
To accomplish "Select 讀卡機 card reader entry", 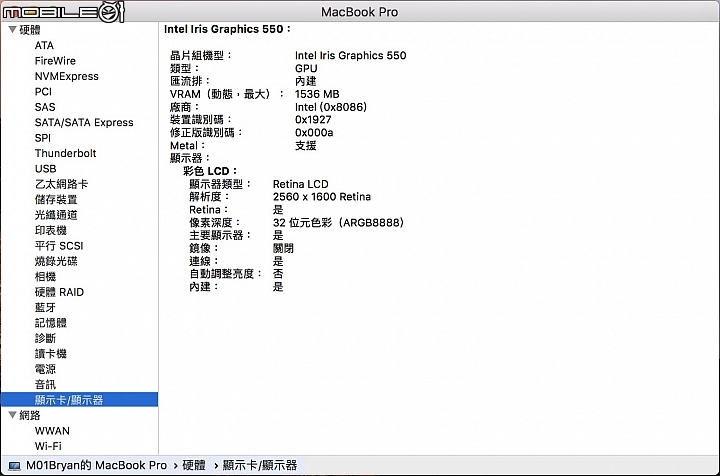I will [x=51, y=353].
